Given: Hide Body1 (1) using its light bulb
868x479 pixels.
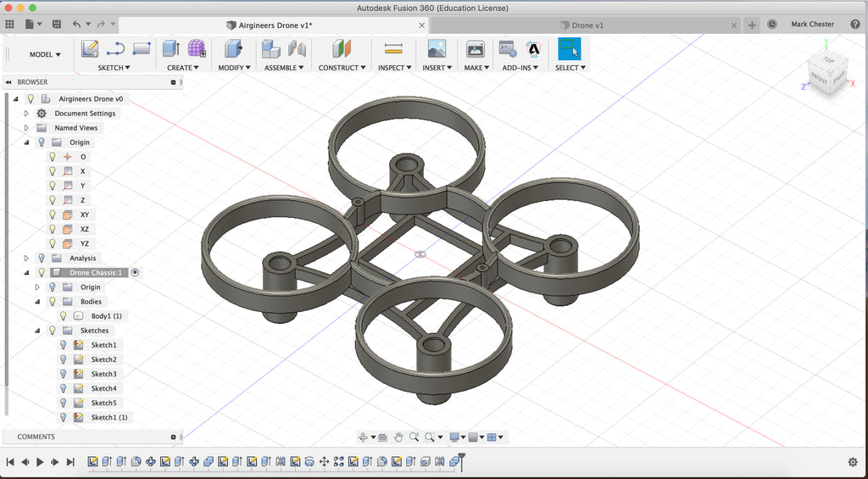Looking at the screenshot, I should click(63, 316).
